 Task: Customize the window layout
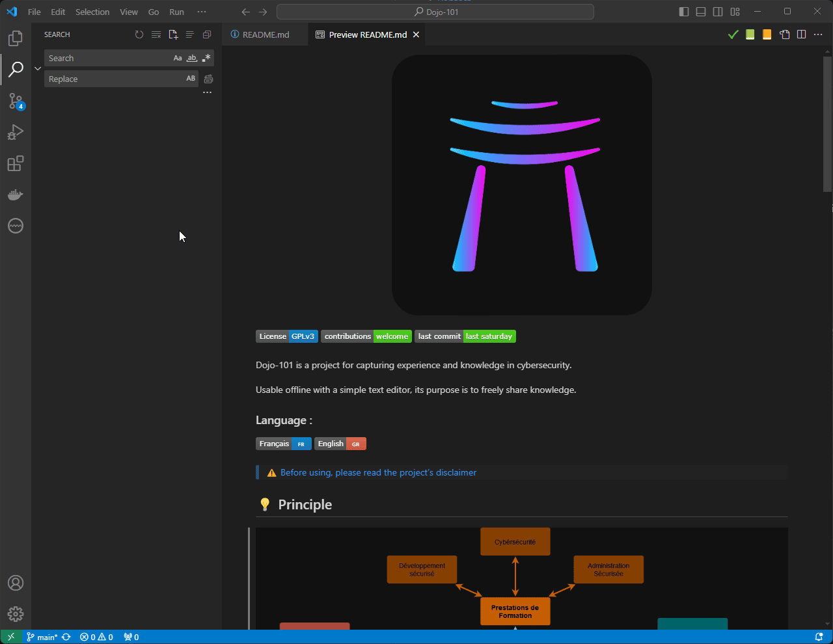[x=735, y=12]
